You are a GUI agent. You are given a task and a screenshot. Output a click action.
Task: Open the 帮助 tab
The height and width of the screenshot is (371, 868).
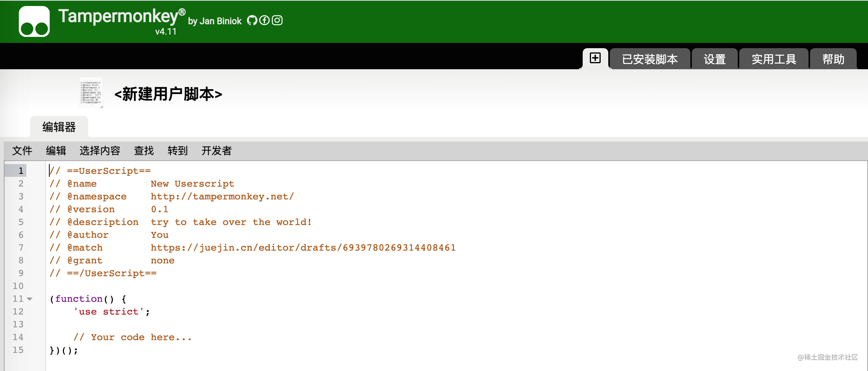point(833,59)
